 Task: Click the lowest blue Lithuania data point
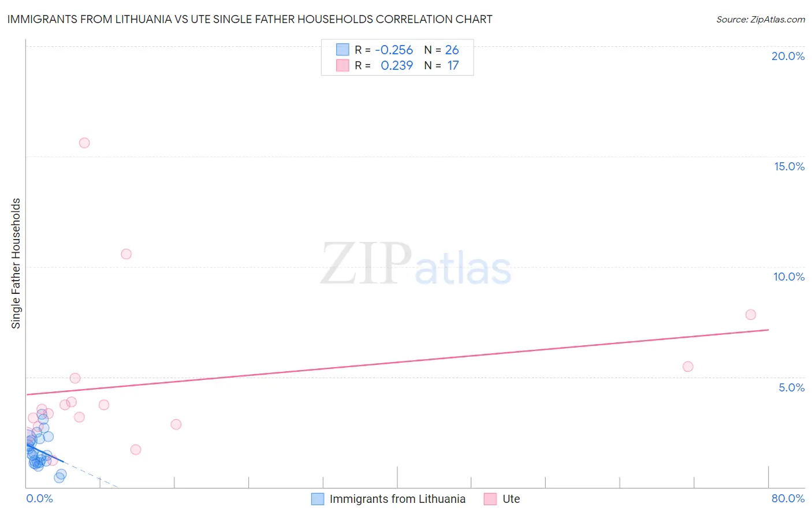(59, 477)
